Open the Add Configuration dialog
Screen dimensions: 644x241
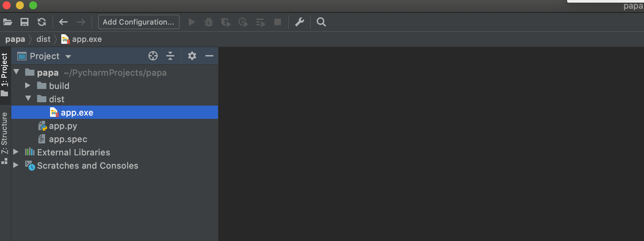(138, 22)
